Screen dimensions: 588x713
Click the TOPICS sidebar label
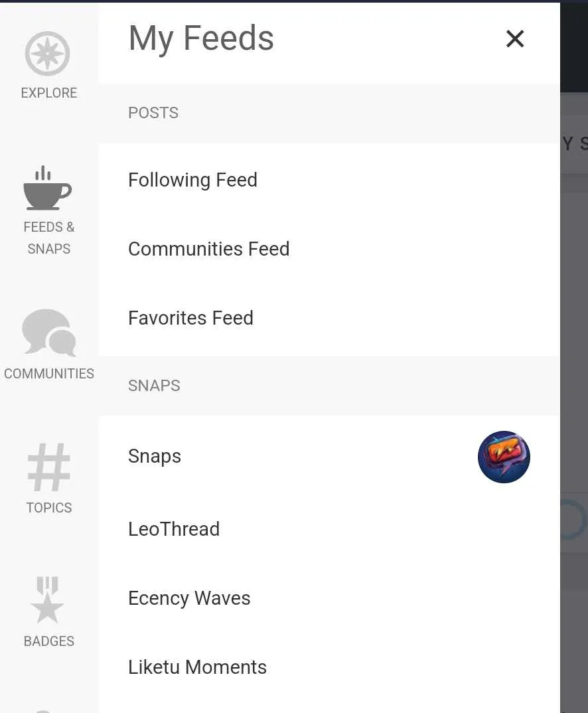pos(49,507)
